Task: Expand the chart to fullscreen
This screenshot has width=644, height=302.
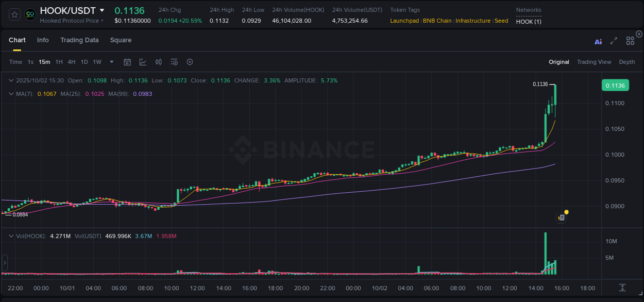Action: 614,41
